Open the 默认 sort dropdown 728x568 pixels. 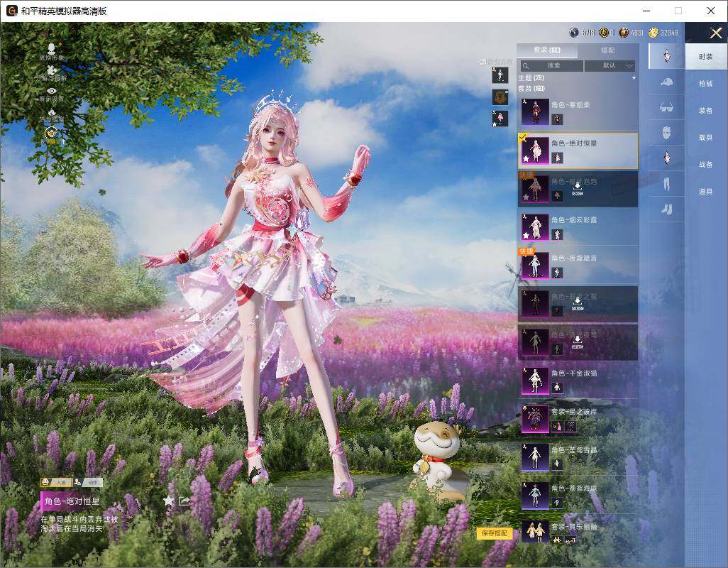point(610,65)
